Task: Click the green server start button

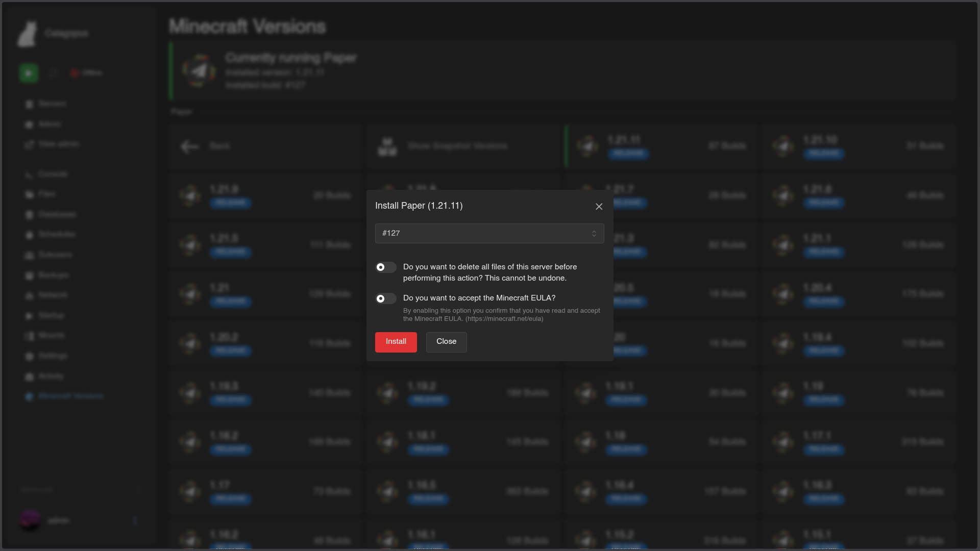Action: [x=29, y=73]
